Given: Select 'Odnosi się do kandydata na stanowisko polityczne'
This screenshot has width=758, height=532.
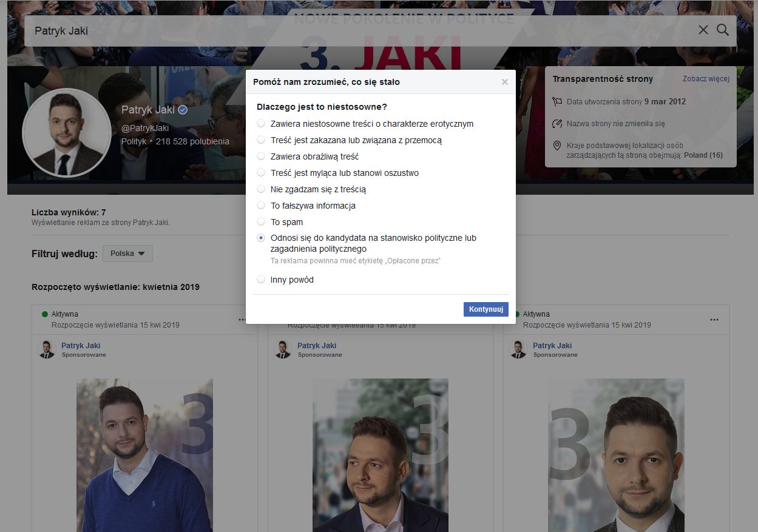Looking at the screenshot, I should pyautogui.click(x=261, y=238).
